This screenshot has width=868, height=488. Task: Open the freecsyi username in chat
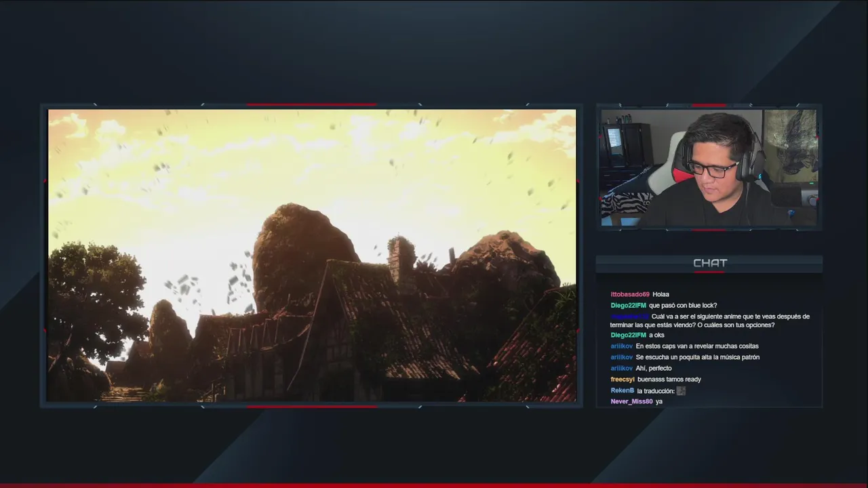[x=623, y=380]
